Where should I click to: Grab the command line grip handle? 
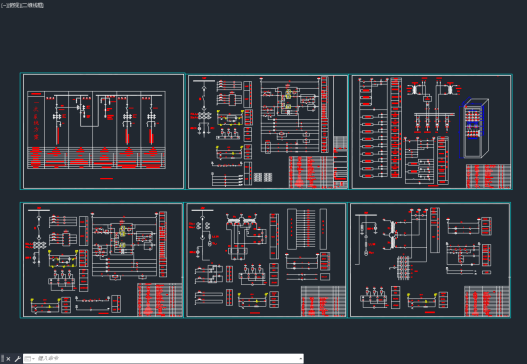[x=2, y=359]
